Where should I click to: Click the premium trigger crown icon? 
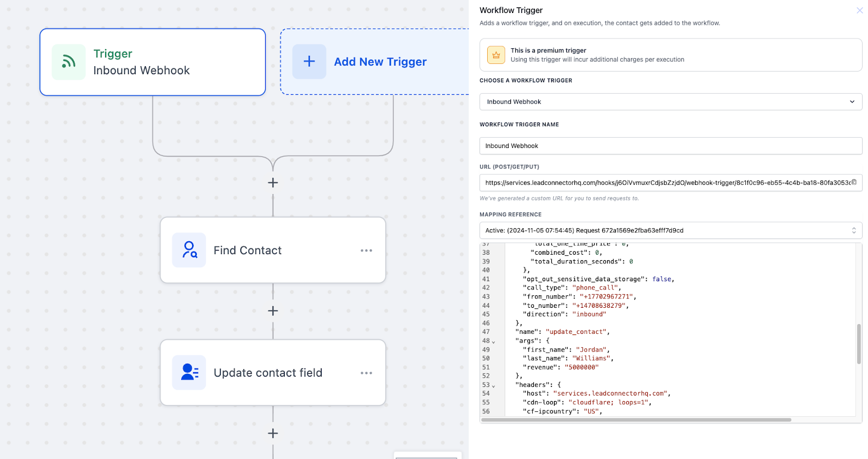[x=496, y=55]
